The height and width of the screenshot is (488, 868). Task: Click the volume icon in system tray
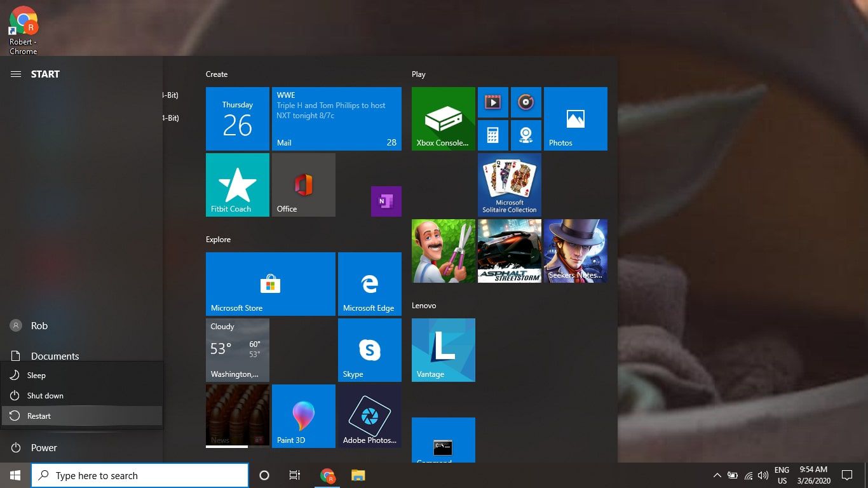click(763, 475)
